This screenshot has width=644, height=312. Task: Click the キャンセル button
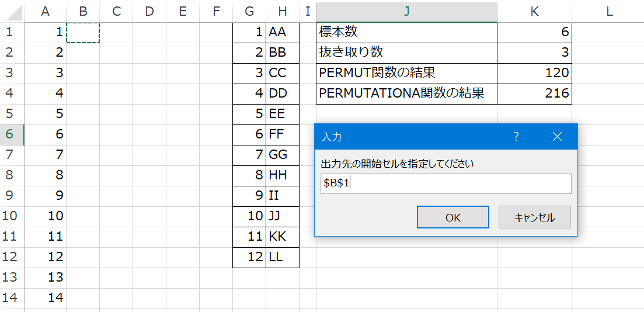[x=535, y=217]
